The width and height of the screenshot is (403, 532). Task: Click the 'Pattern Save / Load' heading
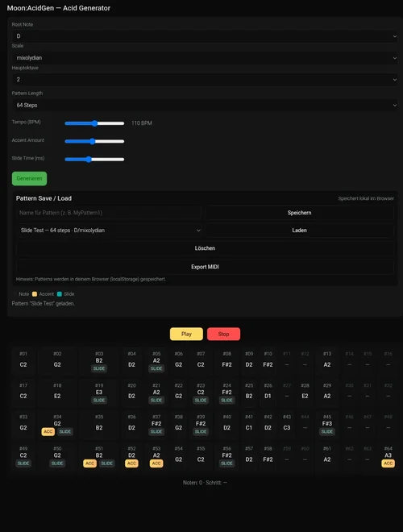pos(44,198)
